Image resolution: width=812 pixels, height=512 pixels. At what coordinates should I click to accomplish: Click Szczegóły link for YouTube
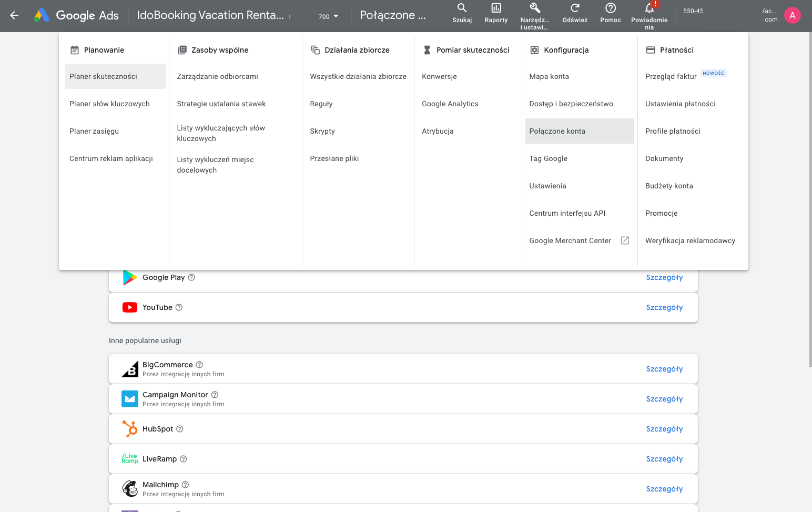(664, 307)
